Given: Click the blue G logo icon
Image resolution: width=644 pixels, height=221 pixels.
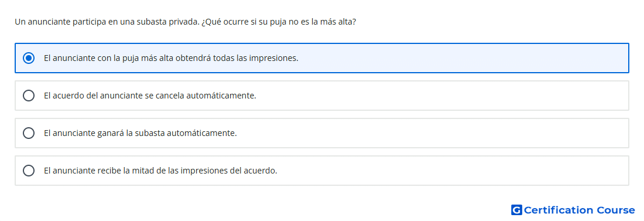Looking at the screenshot, I should coord(516,210).
